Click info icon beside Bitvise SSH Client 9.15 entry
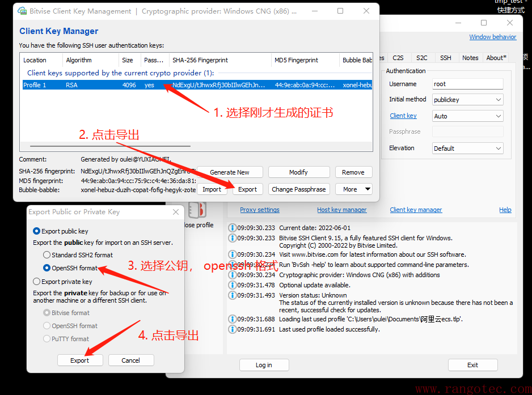The height and width of the screenshot is (395, 532). pyautogui.click(x=232, y=238)
